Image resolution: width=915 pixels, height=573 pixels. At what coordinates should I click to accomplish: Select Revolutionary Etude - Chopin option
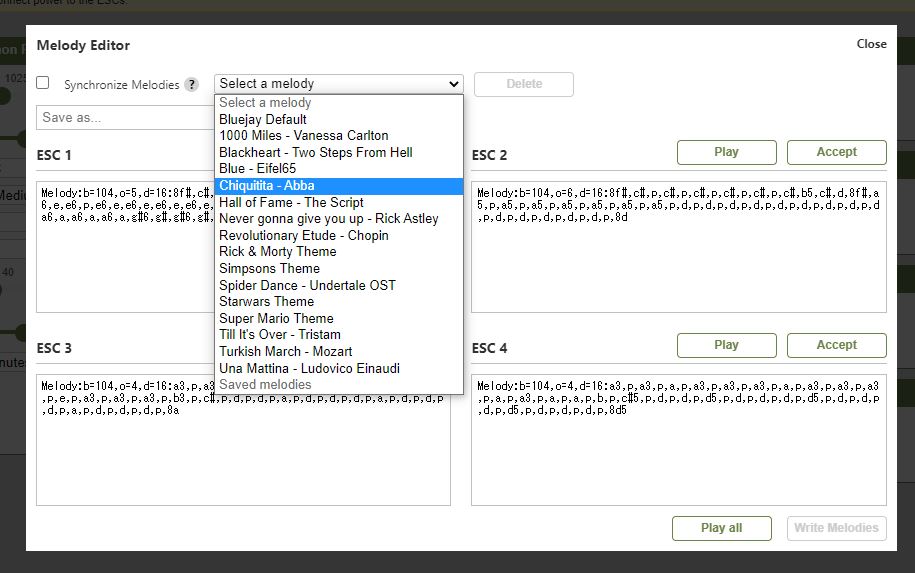click(339, 236)
